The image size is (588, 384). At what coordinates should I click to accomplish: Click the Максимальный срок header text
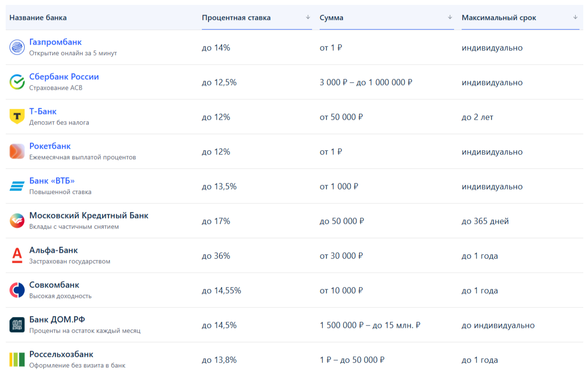coord(499,18)
